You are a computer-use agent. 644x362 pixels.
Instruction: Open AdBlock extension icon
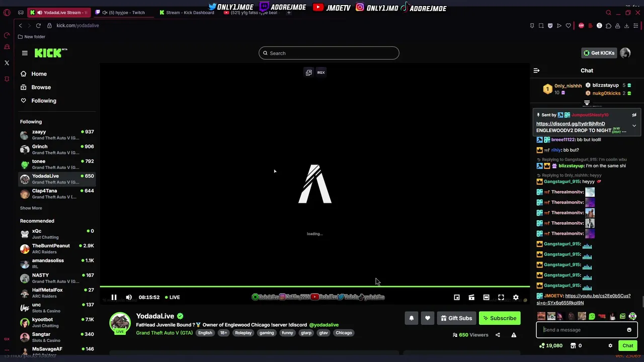pyautogui.click(x=581, y=26)
